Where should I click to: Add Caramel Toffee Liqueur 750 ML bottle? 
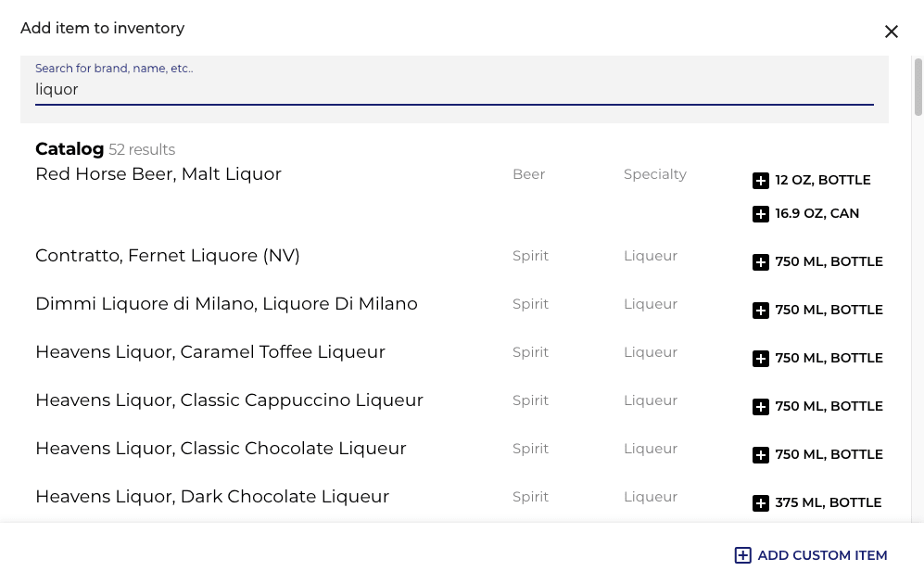817,359
